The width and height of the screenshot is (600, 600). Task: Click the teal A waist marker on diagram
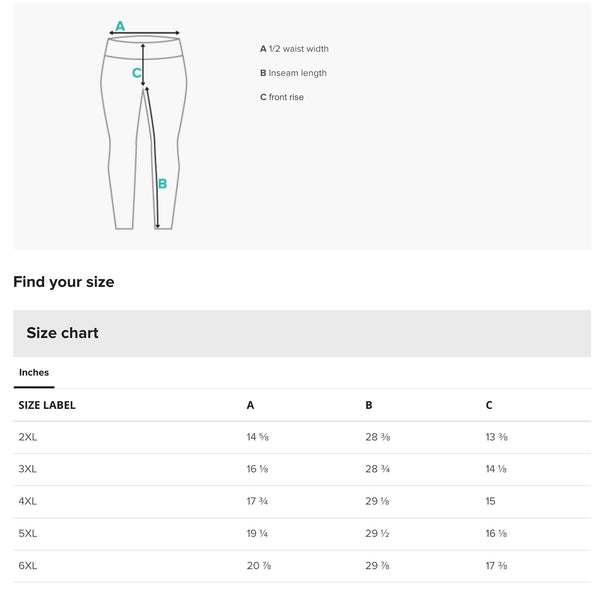(120, 26)
